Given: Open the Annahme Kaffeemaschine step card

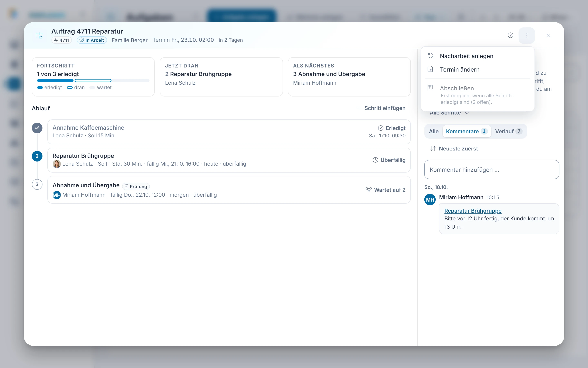Looking at the screenshot, I should tap(229, 132).
